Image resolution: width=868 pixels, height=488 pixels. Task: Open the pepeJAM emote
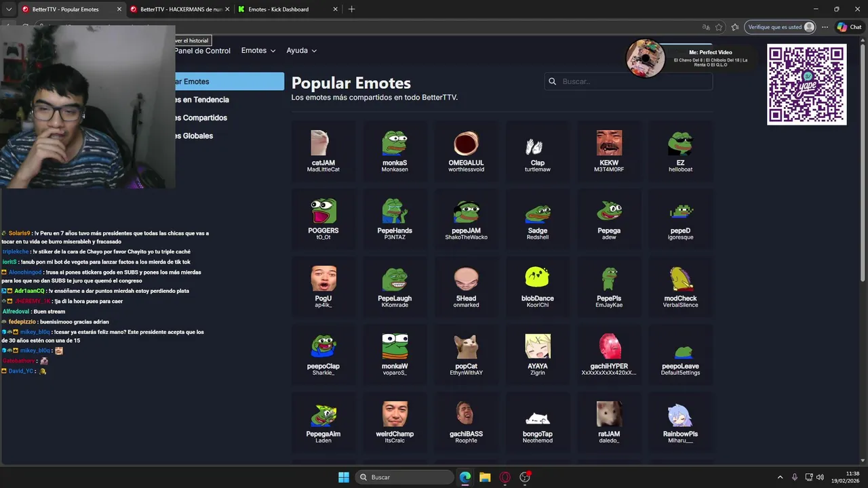pos(466,218)
